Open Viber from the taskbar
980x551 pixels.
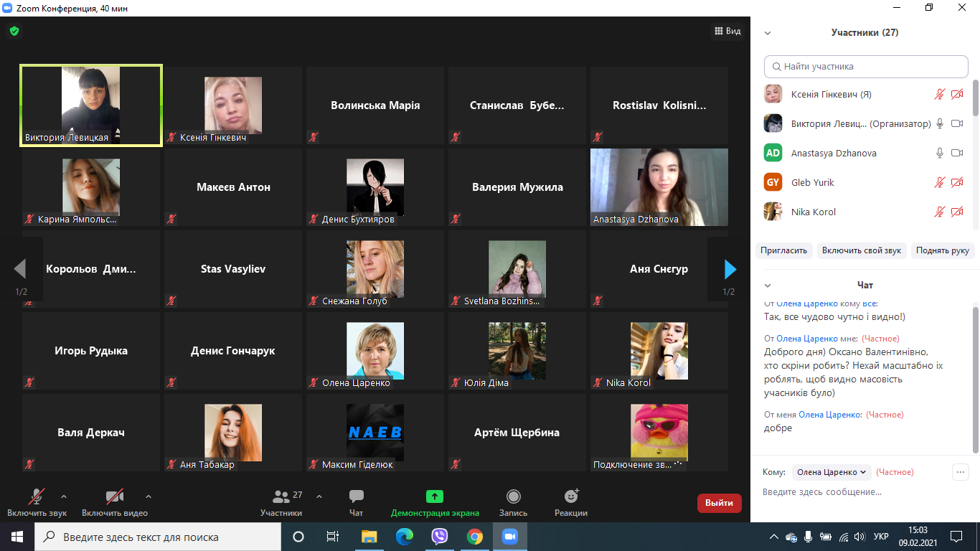tap(440, 537)
